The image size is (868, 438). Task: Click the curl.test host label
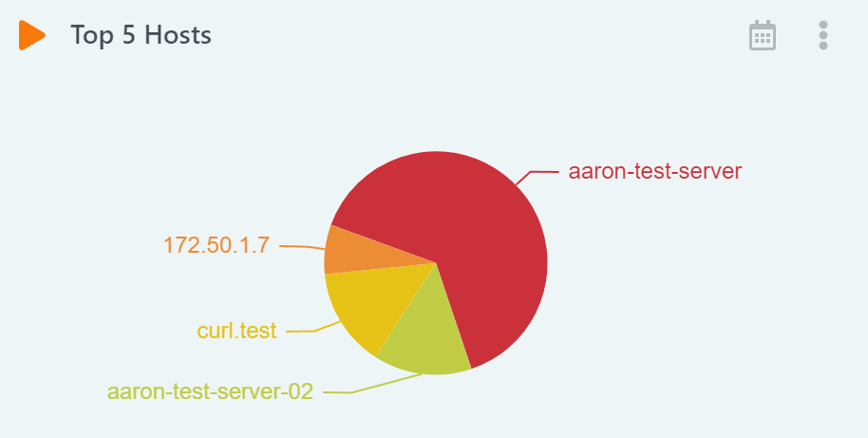coord(236,332)
